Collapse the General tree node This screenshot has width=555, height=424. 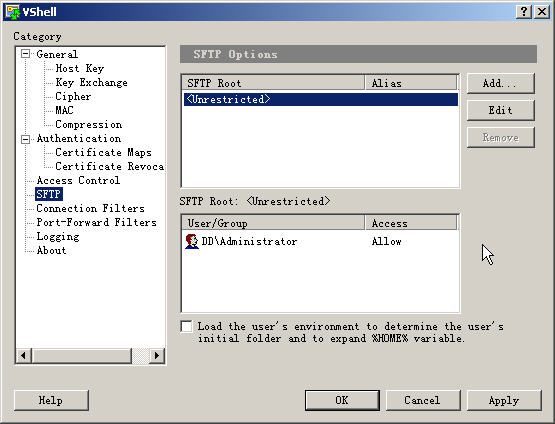coord(25,54)
